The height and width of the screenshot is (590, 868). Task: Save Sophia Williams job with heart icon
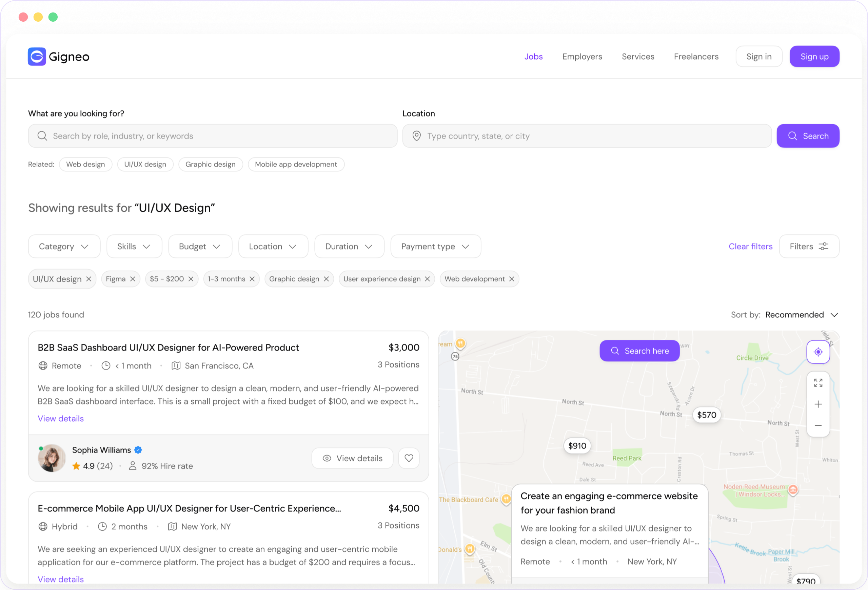pyautogui.click(x=409, y=458)
